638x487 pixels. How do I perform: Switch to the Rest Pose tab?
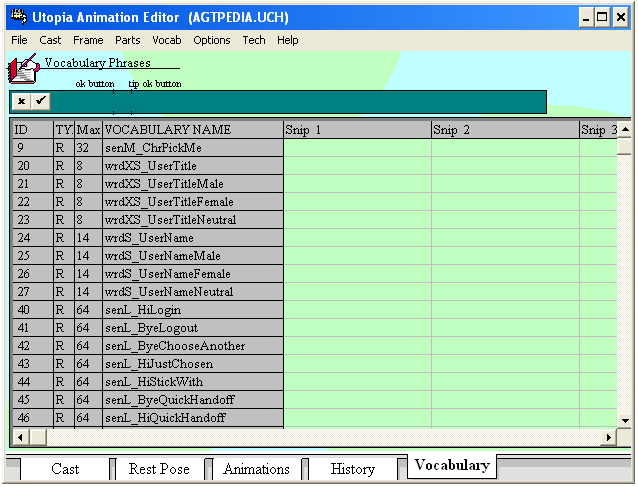click(x=159, y=469)
